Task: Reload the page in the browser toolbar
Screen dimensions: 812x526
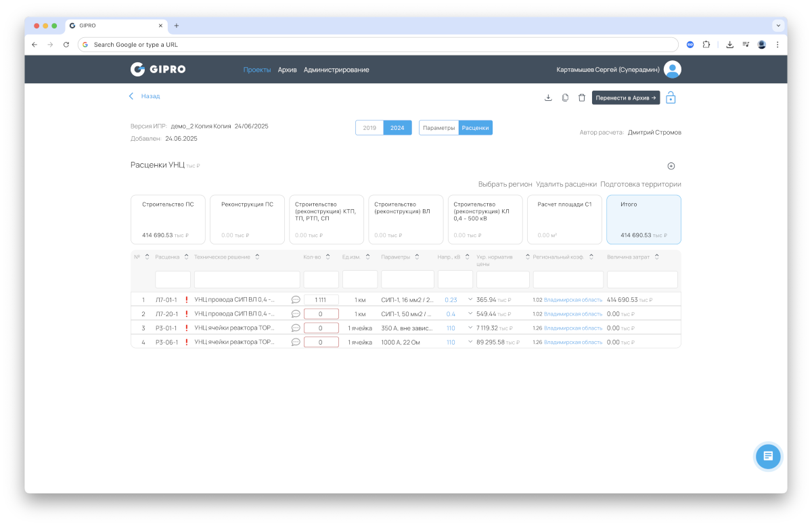Action: coord(66,45)
